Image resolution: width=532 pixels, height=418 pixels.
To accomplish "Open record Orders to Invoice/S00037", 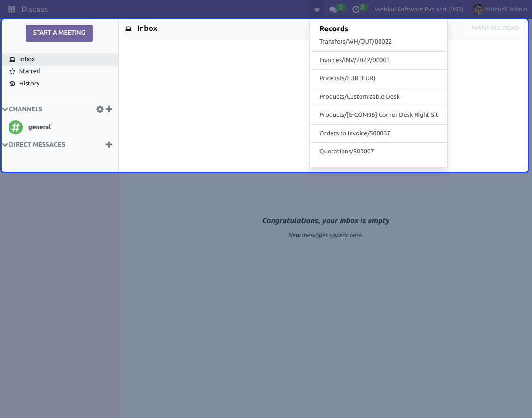I will coord(378,133).
